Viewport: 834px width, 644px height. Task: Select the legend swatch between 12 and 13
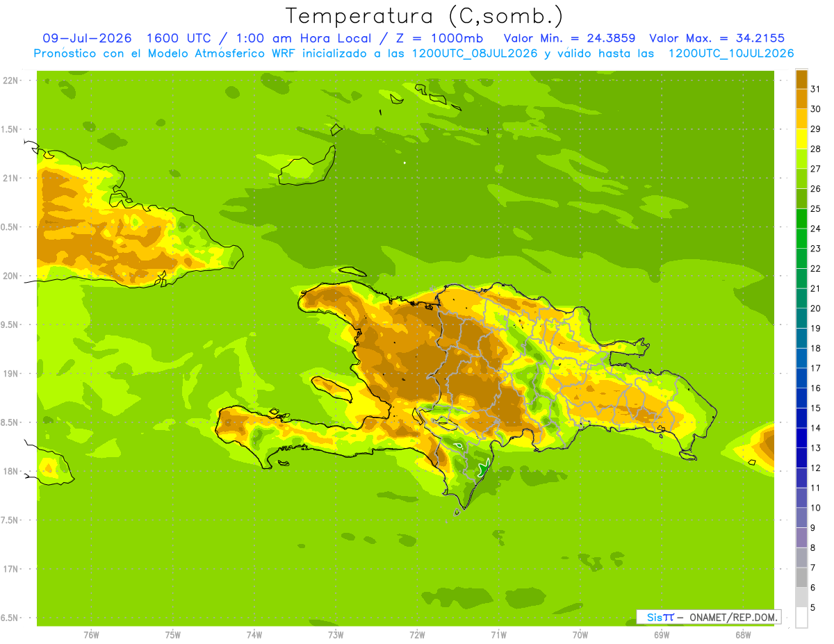[801, 458]
